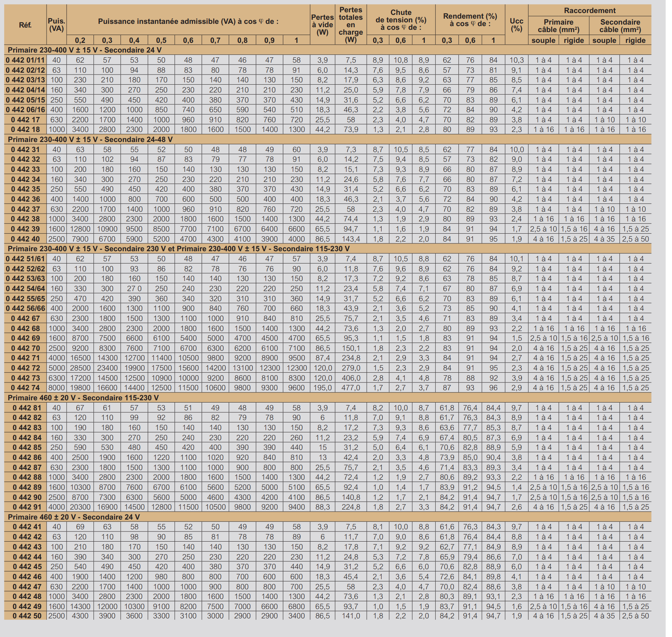The width and height of the screenshot is (672, 637).
Task: Click reference '0 442 05/15'
Action: tap(25, 100)
